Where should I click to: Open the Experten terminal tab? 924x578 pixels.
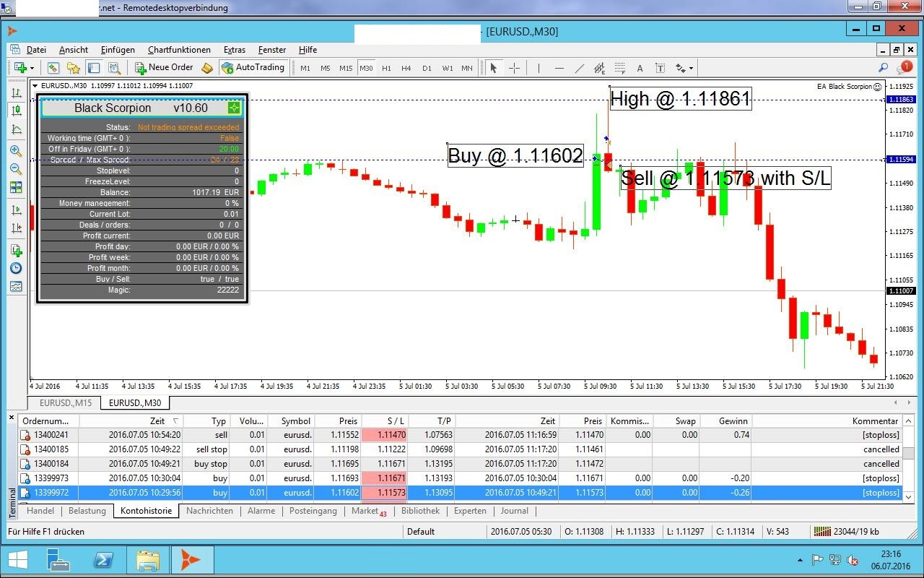pos(470,511)
